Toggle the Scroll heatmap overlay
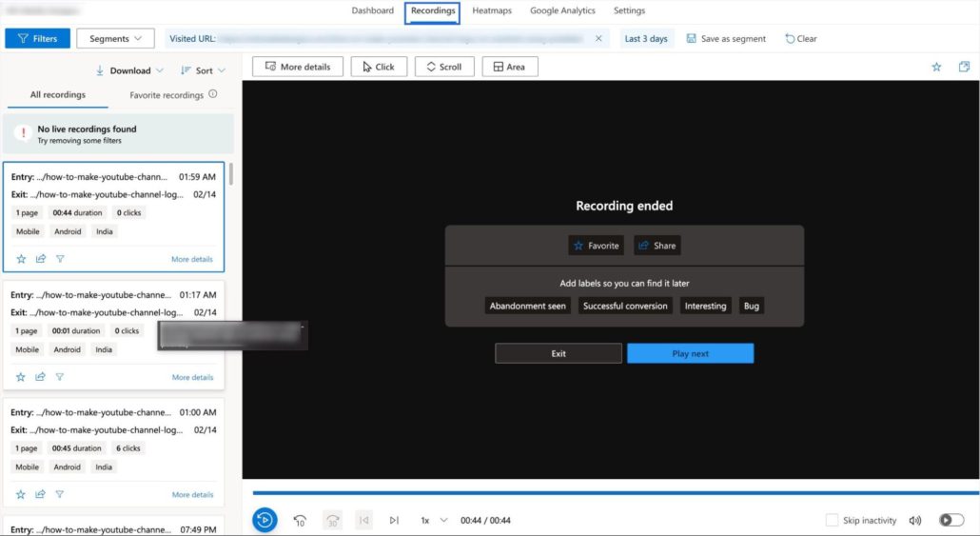 click(444, 67)
